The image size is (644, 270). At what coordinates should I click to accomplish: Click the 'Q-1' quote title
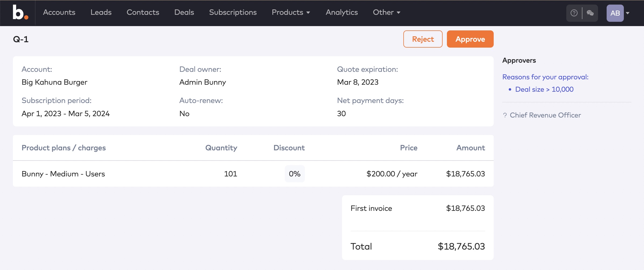(x=21, y=39)
